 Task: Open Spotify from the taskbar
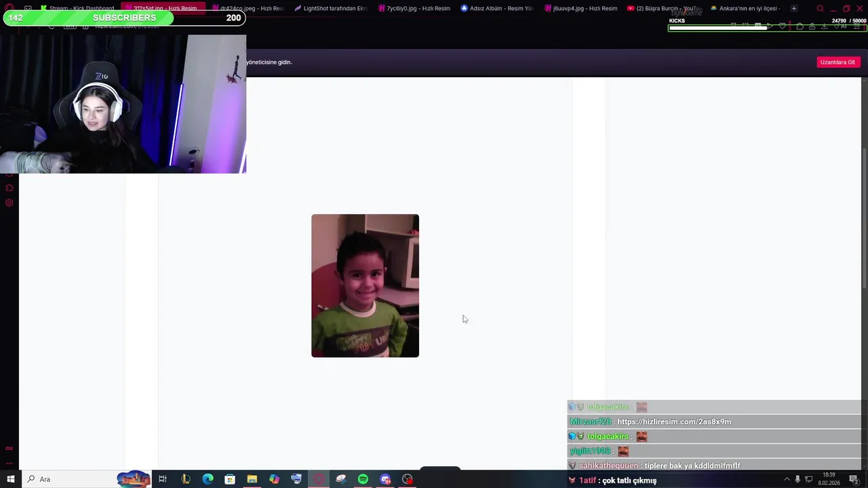[363, 479]
